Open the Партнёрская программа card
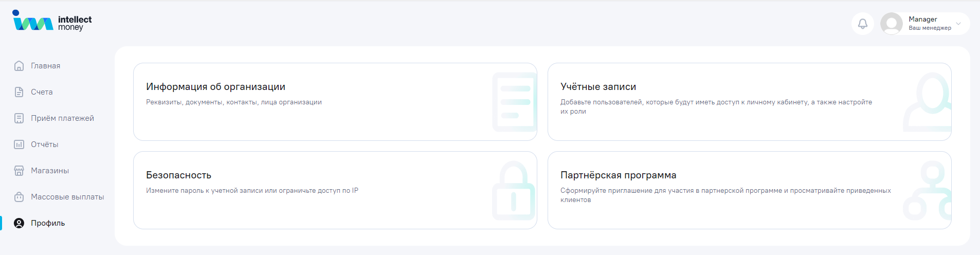This screenshot has height=255, width=980. pos(749,190)
